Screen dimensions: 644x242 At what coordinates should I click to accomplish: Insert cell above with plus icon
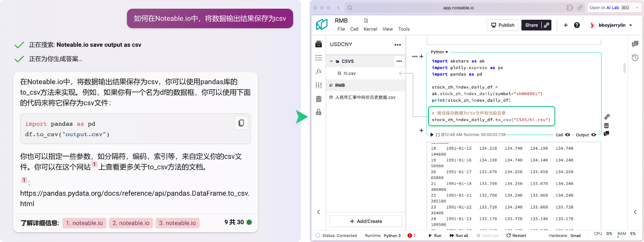(x=421, y=56)
